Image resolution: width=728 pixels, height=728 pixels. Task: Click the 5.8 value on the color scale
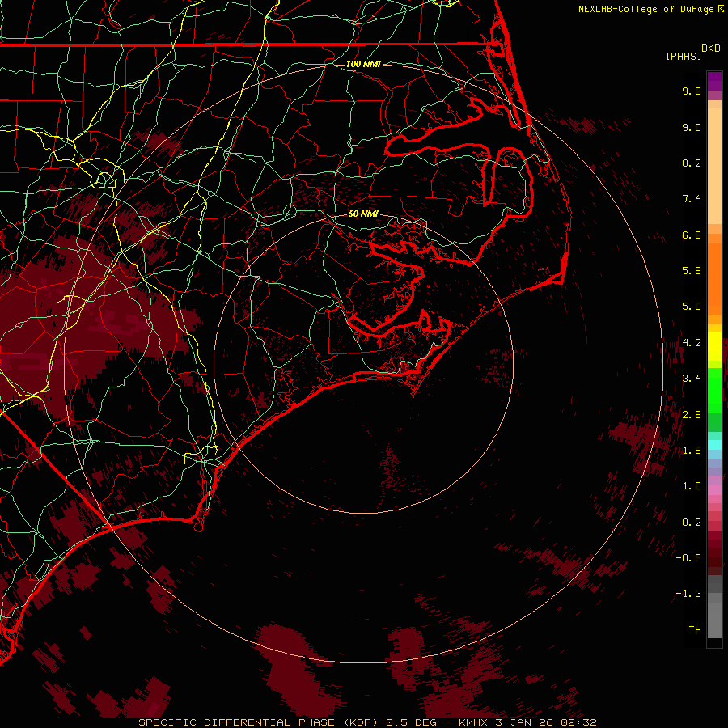coord(692,271)
